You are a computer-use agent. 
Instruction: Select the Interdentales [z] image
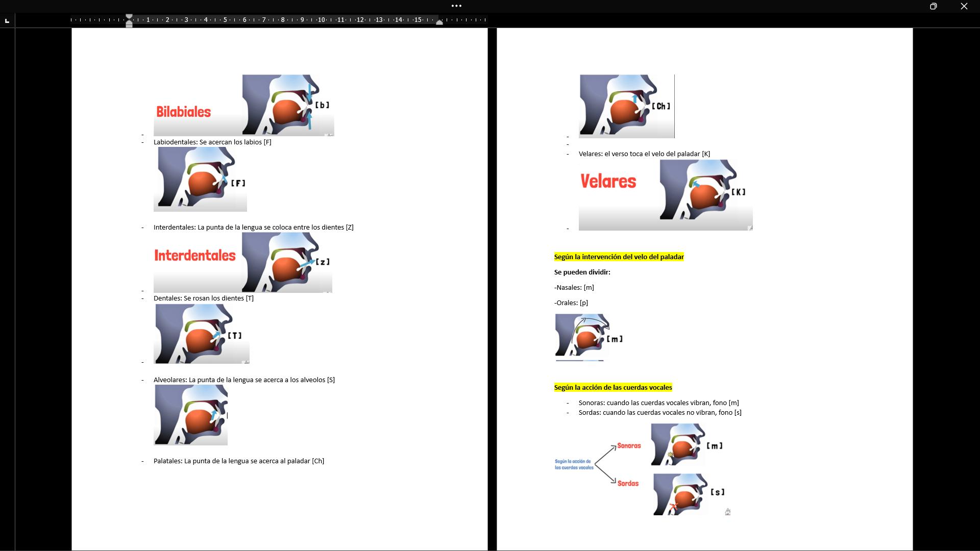click(242, 262)
